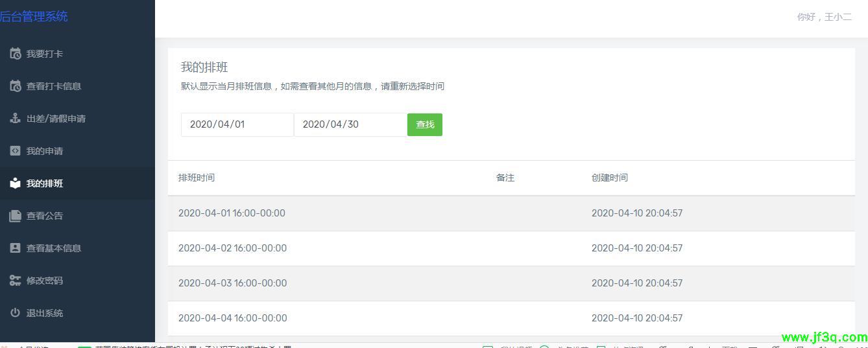Click the clock icon beside 我要打卡
This screenshot has height=348, width=868.
[15, 54]
